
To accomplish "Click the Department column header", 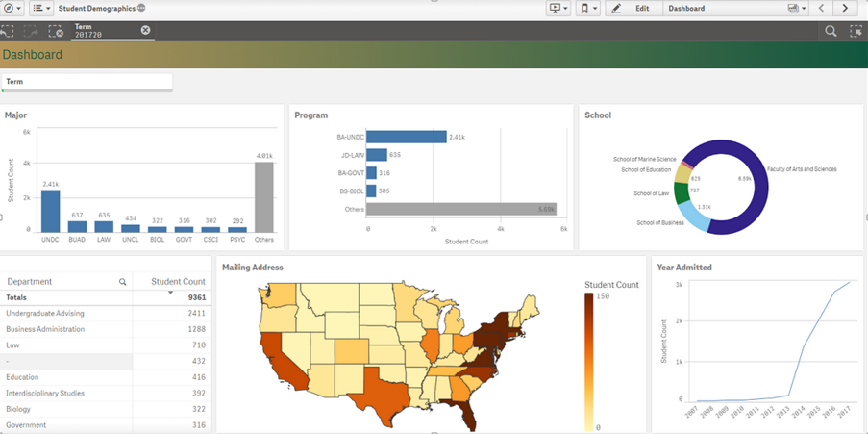I will (30, 282).
